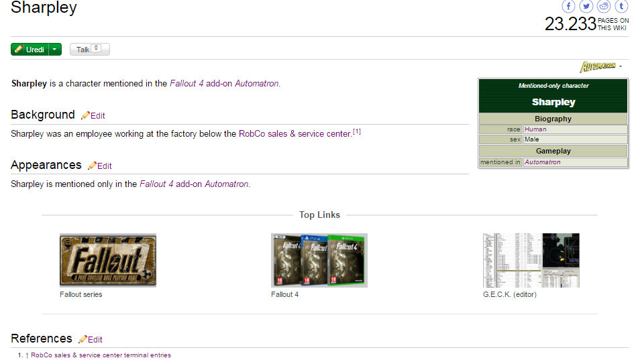This screenshot has height=364, width=640.
Task: Edit the References section
Action: (x=95, y=339)
